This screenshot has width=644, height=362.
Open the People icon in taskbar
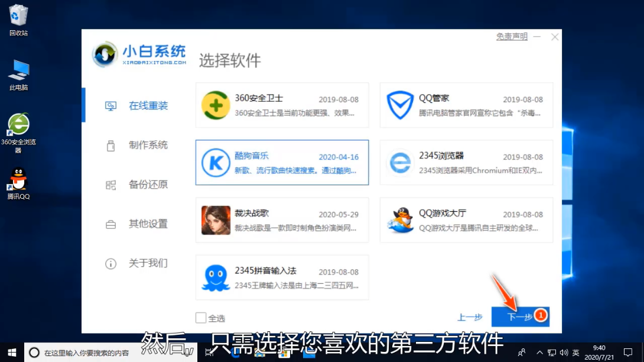click(522, 353)
